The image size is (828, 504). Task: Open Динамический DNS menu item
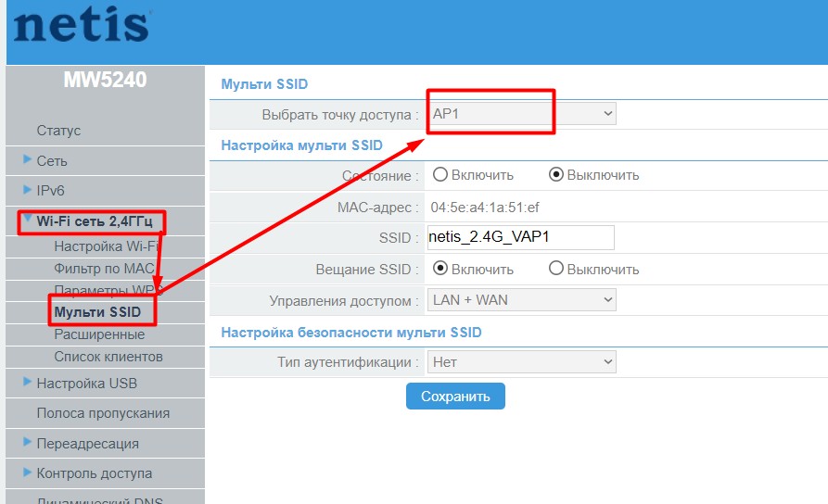tap(100, 499)
